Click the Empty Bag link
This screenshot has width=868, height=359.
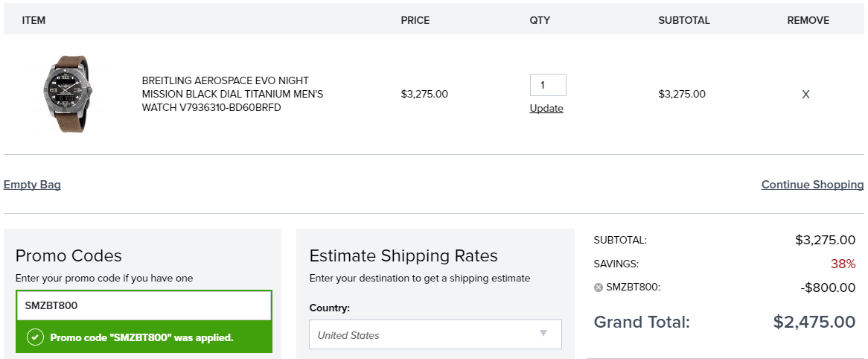click(x=32, y=185)
